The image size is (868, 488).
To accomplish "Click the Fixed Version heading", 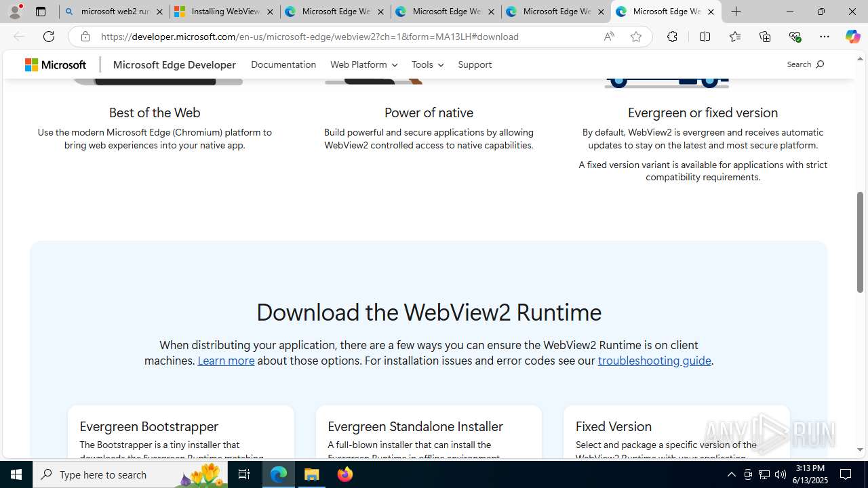I will pyautogui.click(x=614, y=426).
